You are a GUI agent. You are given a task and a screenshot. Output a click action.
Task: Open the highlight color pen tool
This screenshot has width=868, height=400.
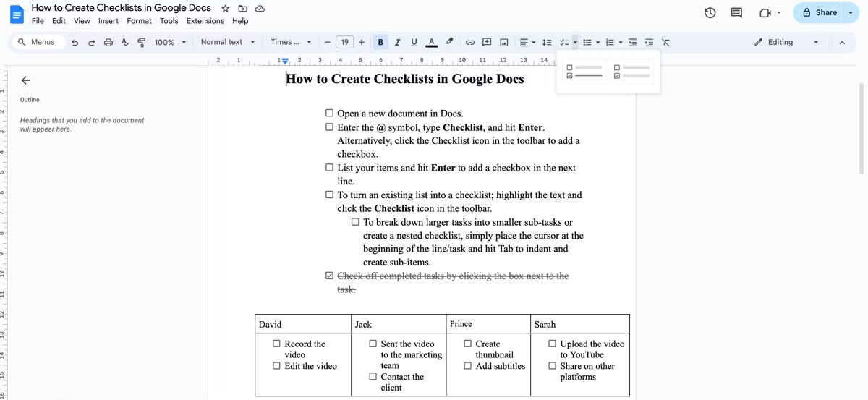coord(449,42)
